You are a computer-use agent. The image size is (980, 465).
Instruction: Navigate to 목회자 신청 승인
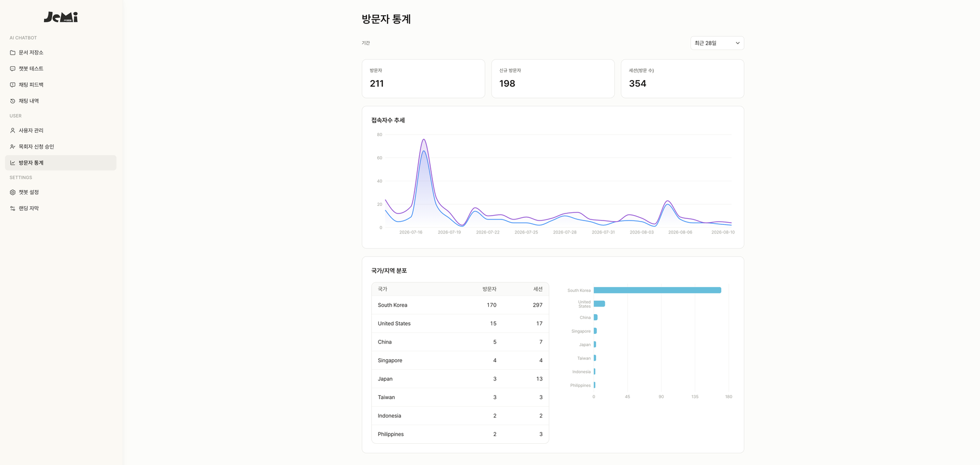60,146
